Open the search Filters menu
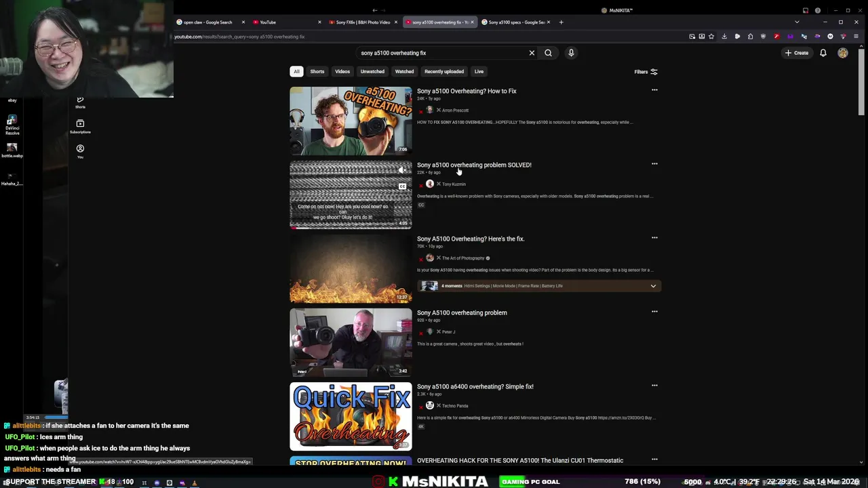 click(x=646, y=72)
